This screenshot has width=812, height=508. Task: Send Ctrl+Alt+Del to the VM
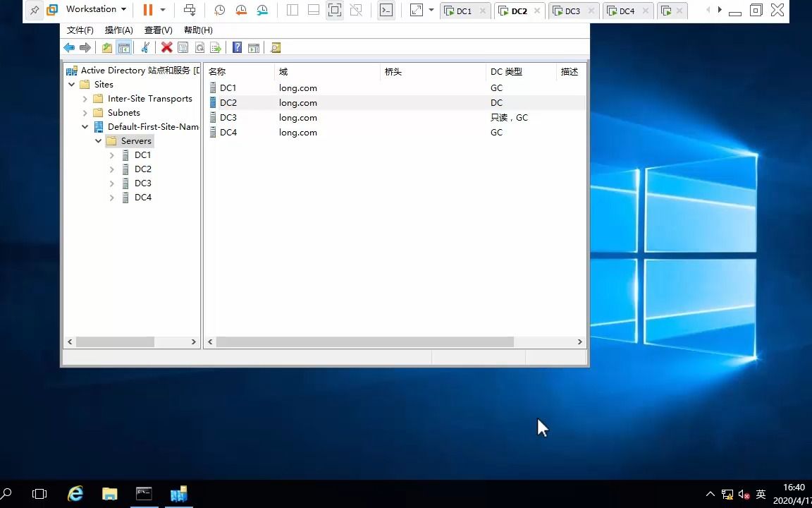190,10
